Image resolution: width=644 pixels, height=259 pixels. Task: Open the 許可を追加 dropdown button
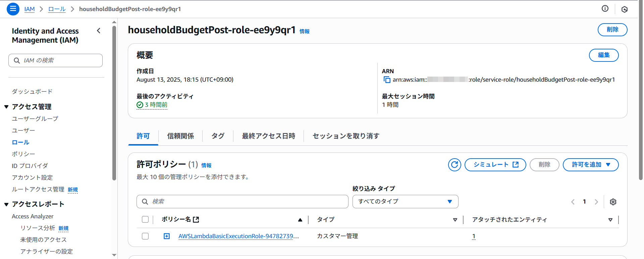click(x=590, y=165)
